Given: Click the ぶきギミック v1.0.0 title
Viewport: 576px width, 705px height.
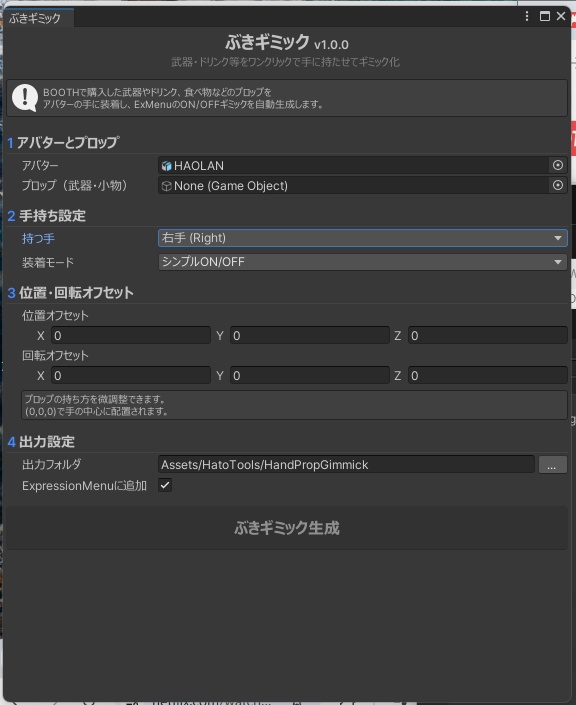Looking at the screenshot, I should pos(287,43).
